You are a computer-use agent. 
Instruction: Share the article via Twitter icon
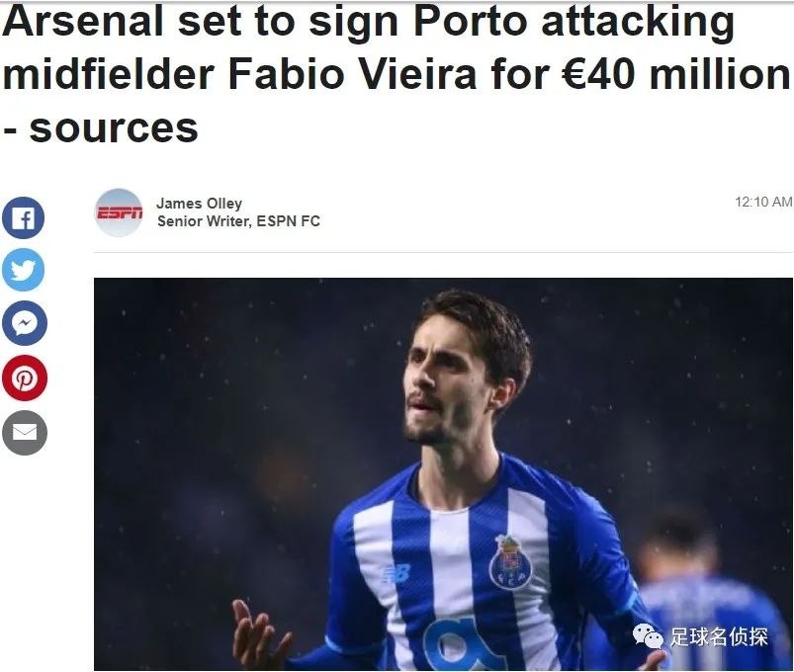click(24, 270)
